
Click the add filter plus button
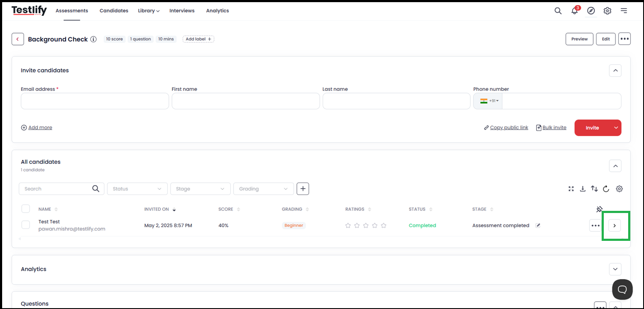point(303,189)
